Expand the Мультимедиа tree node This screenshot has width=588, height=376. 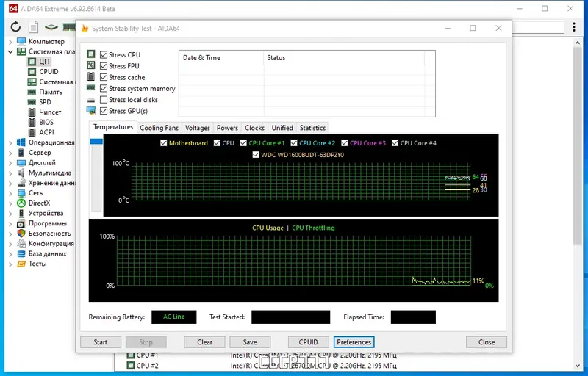pos(10,173)
